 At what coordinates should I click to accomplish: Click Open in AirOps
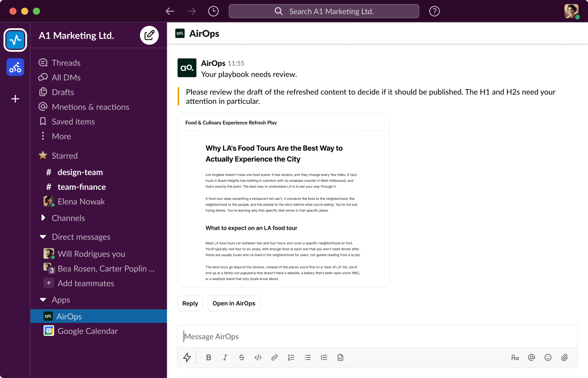coord(234,303)
